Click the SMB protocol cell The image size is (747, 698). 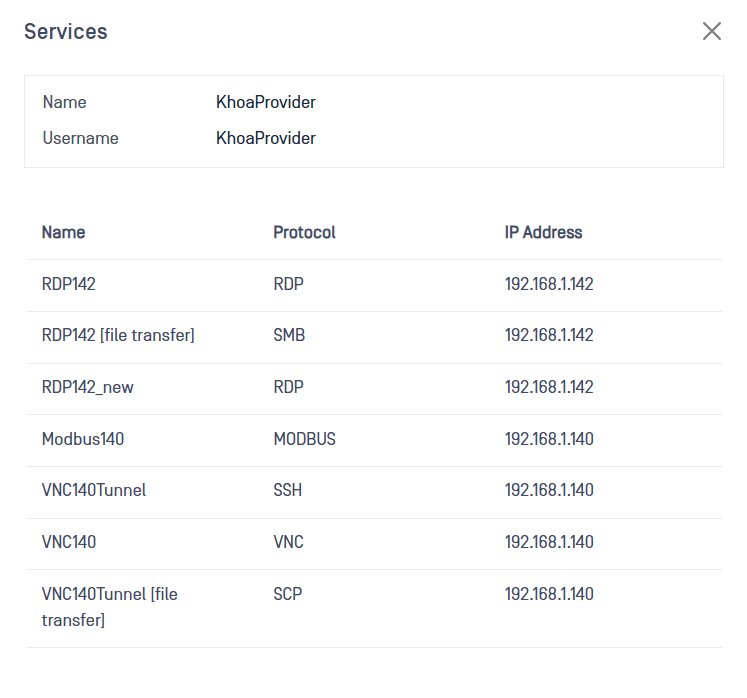tap(289, 336)
